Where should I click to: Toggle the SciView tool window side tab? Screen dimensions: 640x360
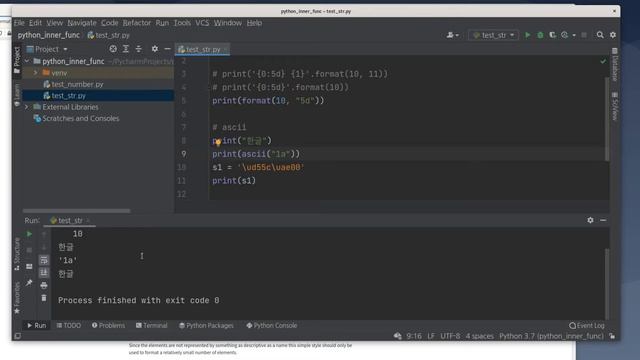[615, 106]
